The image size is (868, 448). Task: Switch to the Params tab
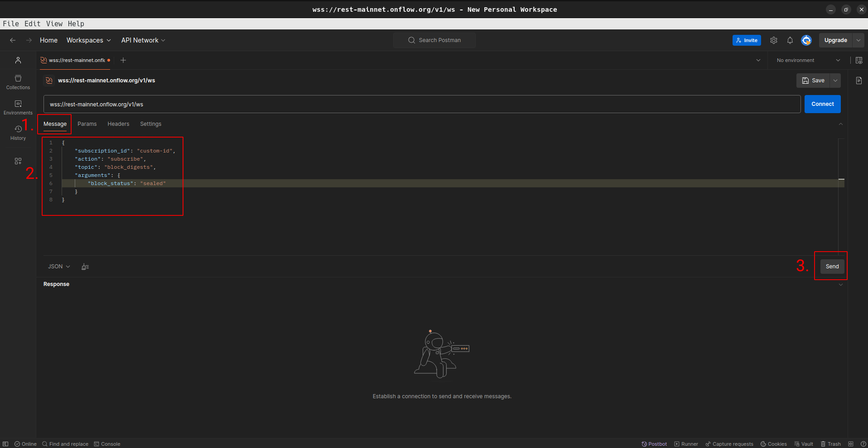[87, 124]
